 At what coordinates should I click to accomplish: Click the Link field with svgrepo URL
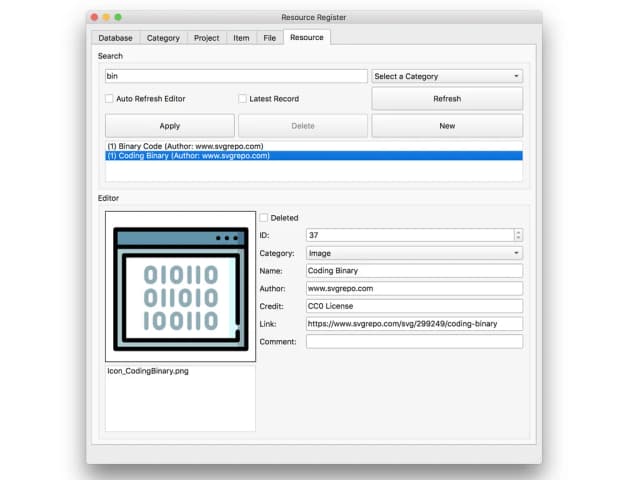point(414,324)
